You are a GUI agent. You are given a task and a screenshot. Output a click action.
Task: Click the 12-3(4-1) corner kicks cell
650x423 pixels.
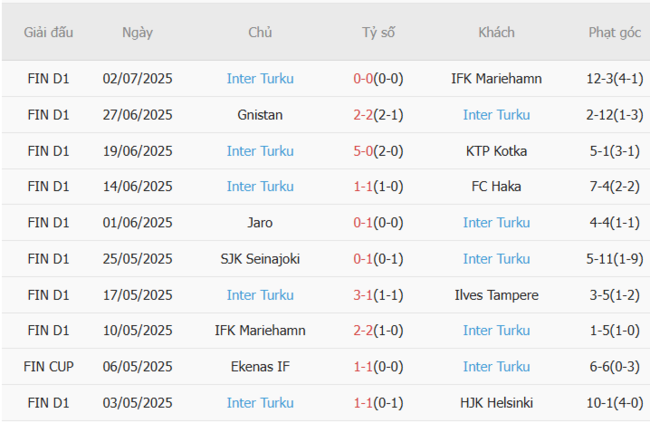pyautogui.click(x=614, y=79)
